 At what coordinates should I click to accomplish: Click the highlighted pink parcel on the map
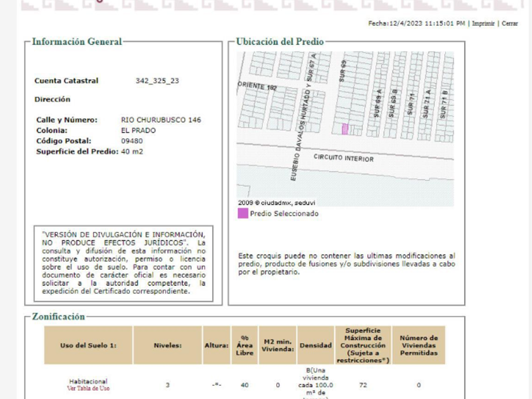click(x=345, y=129)
